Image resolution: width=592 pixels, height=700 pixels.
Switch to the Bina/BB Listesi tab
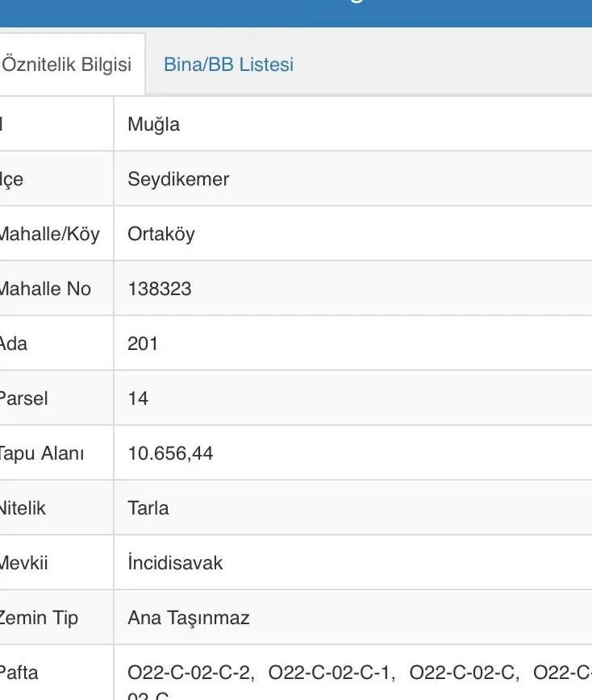coord(228,65)
